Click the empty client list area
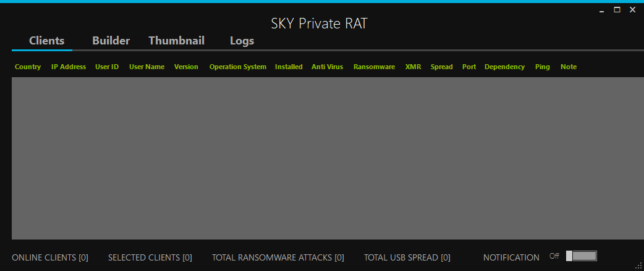This screenshot has width=644, height=271. coord(321,158)
